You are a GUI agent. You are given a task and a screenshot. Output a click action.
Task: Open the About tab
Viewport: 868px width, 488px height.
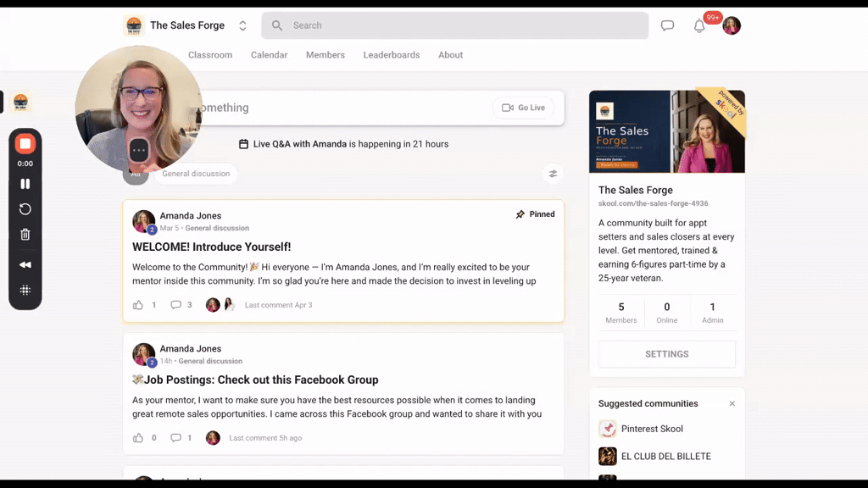451,55
